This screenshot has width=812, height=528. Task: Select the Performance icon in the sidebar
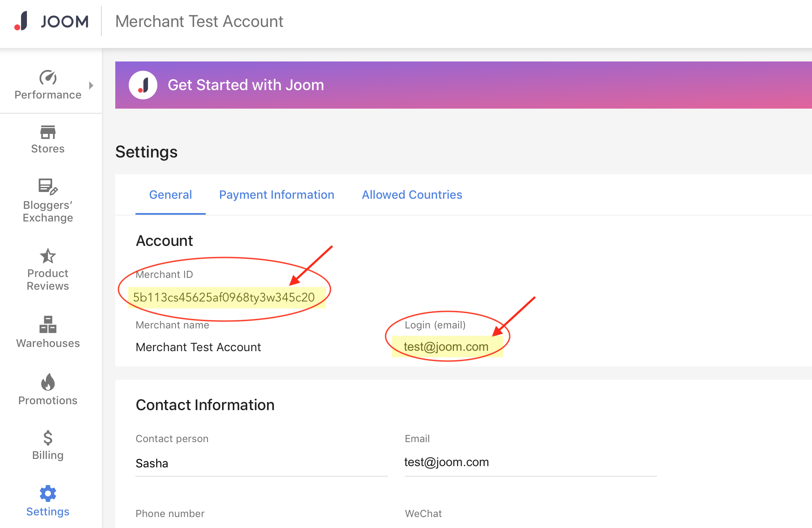[x=48, y=78]
